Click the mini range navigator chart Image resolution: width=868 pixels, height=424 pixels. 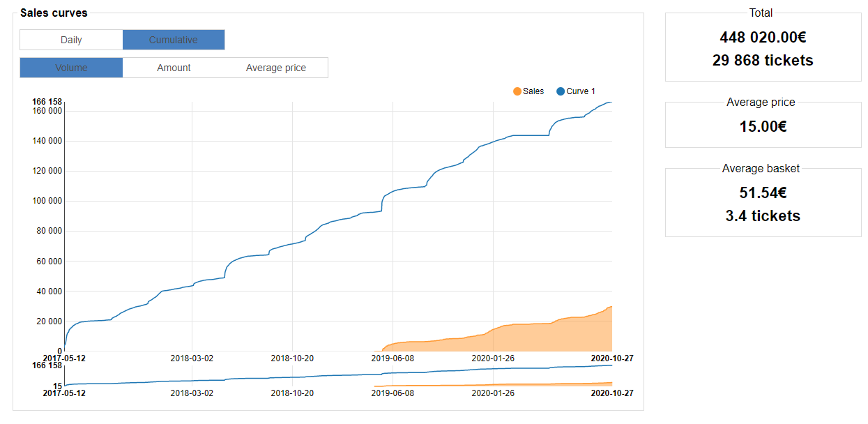[x=338, y=376]
